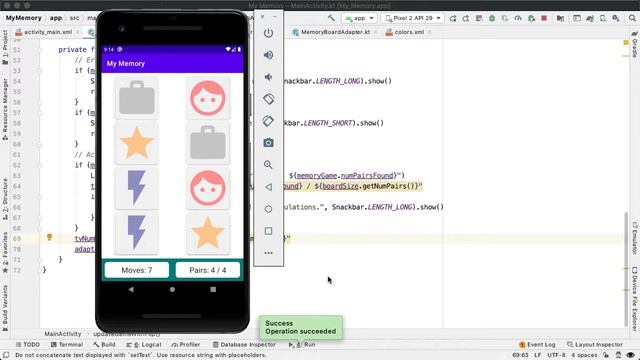Click the MyMemory breadcrumb

click(x=24, y=18)
